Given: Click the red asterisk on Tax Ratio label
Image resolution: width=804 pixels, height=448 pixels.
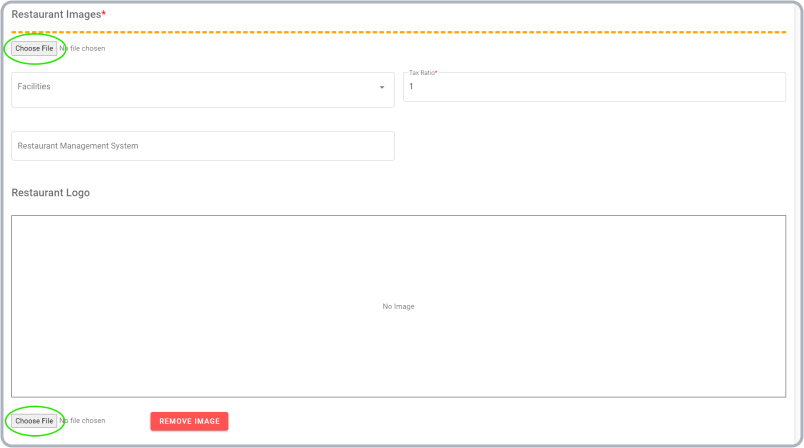Looking at the screenshot, I should (x=436, y=73).
